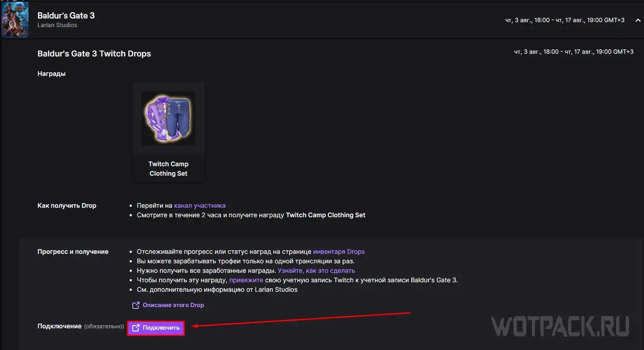
Task: Open the Twitch Camp Clothing Set reward image
Action: [x=168, y=118]
